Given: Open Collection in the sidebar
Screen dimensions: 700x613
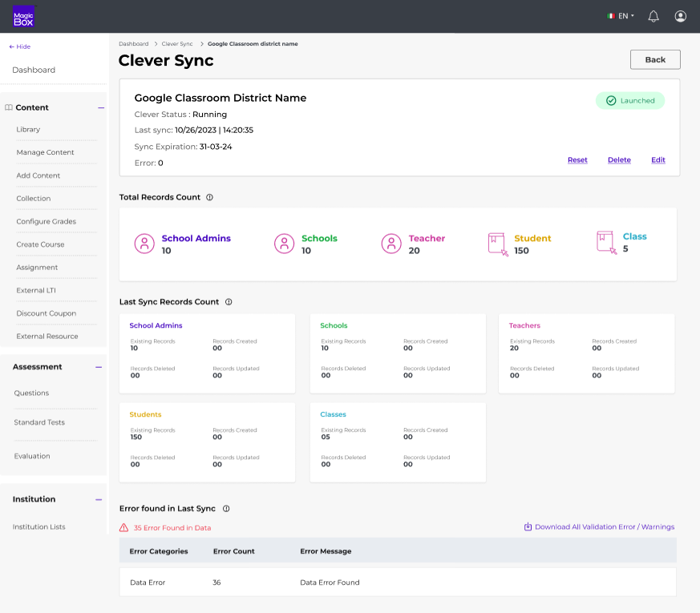Looking at the screenshot, I should pos(34,199).
